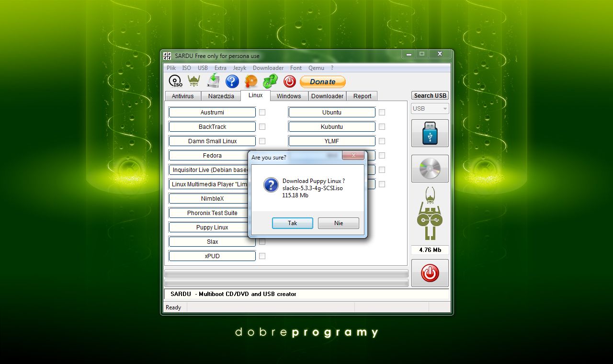613x364 pixels.
Task: Click the Puppy Linux button
Action: coord(209,227)
